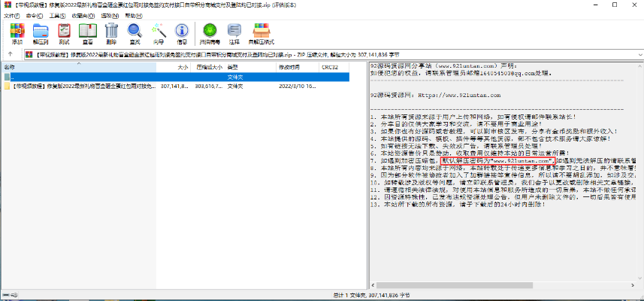Click the 添加 (Add) toolbar icon
Image resolution: width=644 pixels, height=301 pixels.
17,34
